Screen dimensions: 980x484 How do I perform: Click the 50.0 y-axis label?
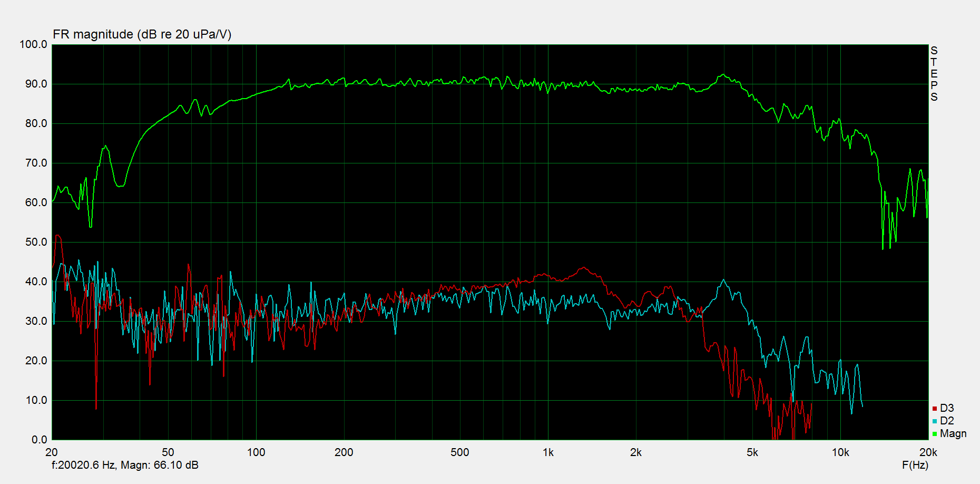coord(36,242)
